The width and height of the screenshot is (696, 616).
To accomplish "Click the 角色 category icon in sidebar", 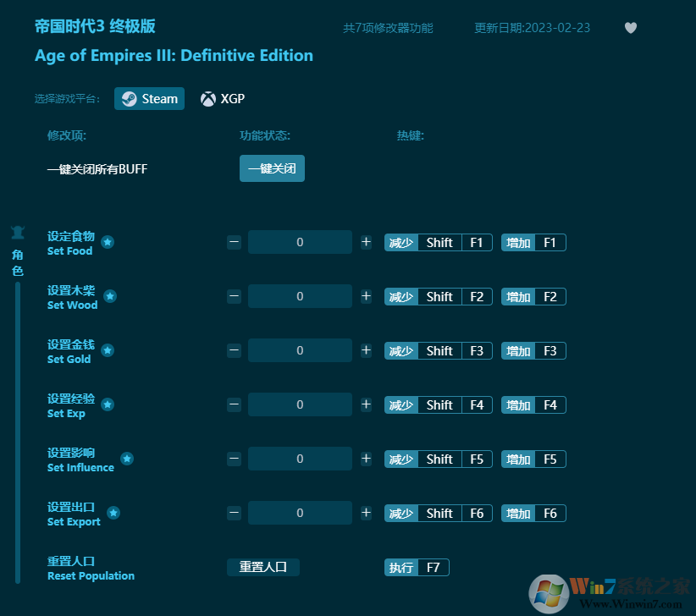I will click(x=18, y=233).
